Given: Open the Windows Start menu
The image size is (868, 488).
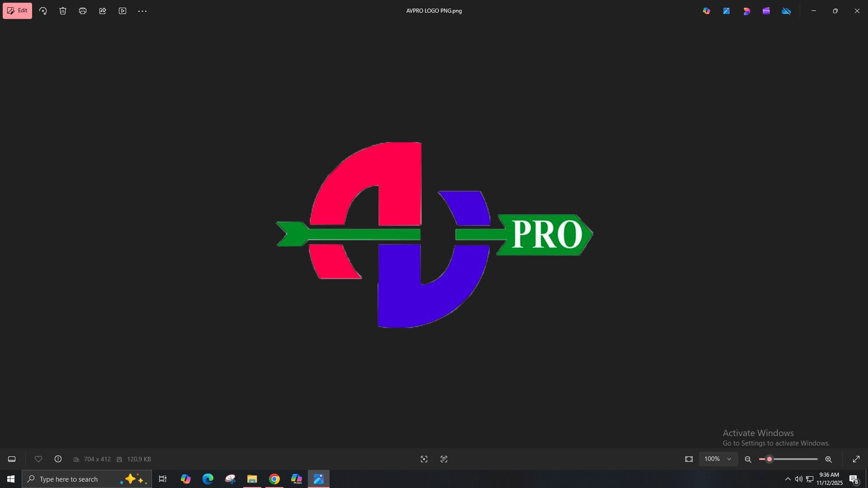Looking at the screenshot, I should pyautogui.click(x=11, y=479).
